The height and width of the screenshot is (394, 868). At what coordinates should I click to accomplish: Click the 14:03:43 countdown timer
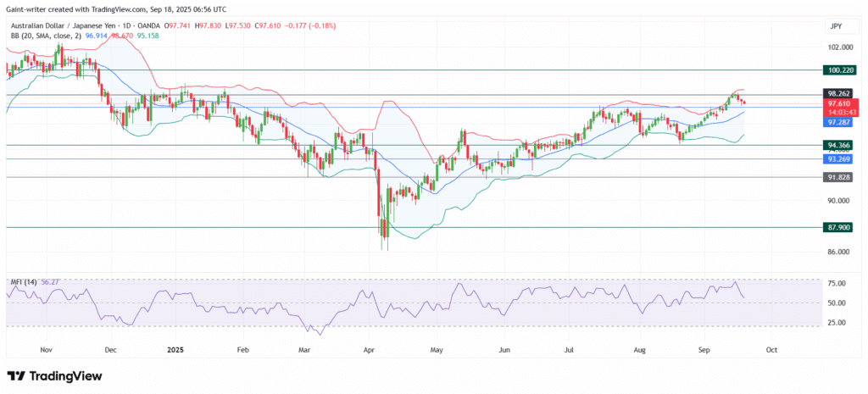click(841, 112)
